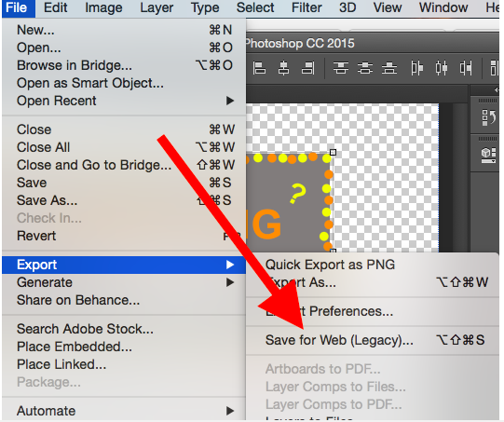Select Open as Smart Object...

click(124, 83)
